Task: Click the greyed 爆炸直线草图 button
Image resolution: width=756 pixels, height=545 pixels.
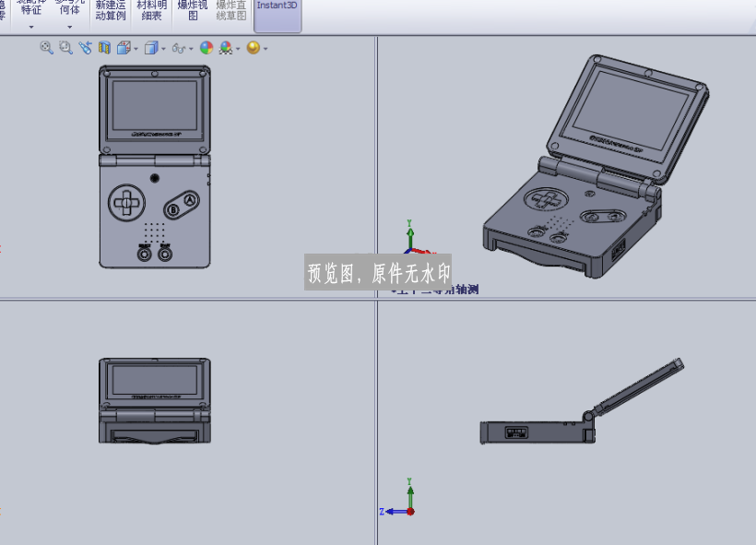Action: (x=230, y=11)
